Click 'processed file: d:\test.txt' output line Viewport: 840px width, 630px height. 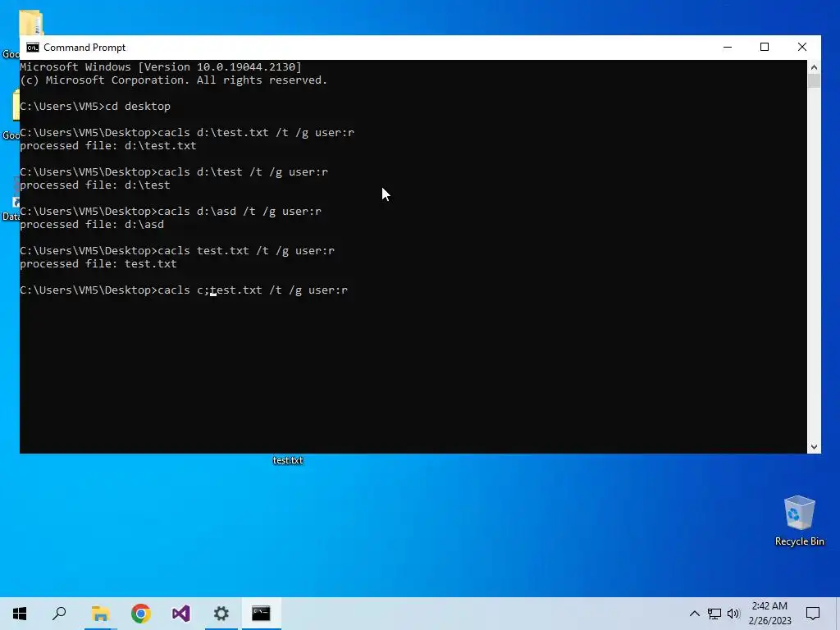click(x=108, y=146)
